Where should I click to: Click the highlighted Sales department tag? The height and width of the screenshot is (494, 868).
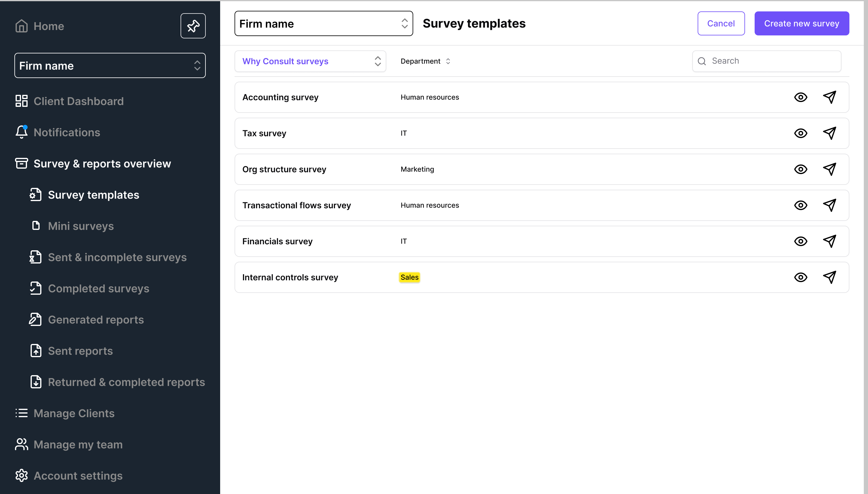pos(409,277)
